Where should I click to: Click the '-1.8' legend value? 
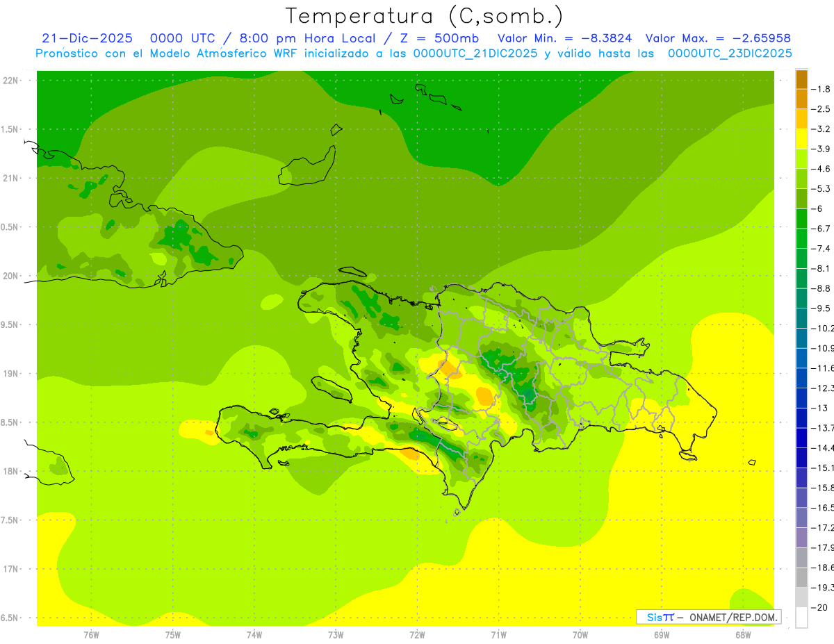coord(821,89)
